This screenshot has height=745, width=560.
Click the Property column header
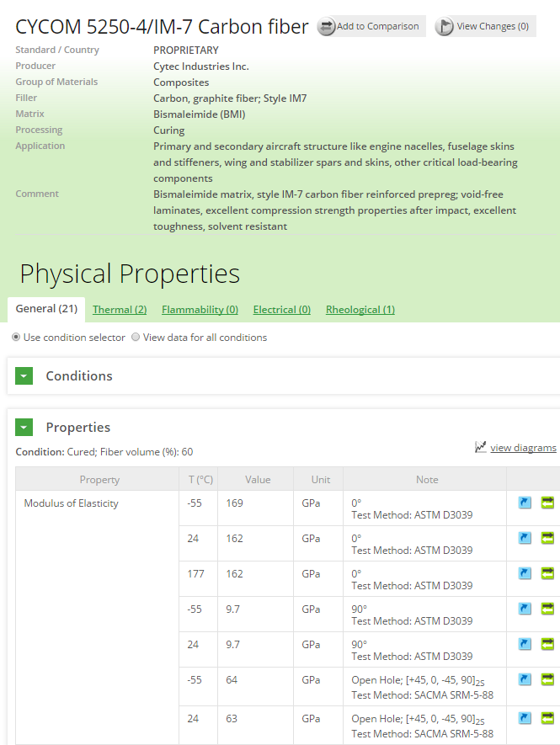99,479
